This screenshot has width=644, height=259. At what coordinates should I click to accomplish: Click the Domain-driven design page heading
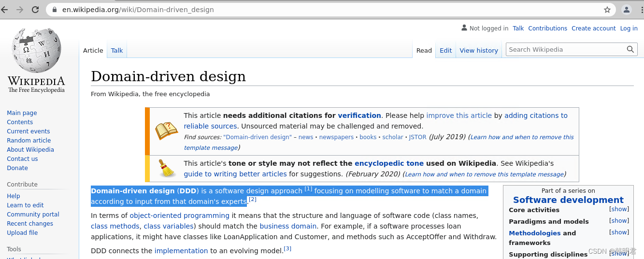click(x=168, y=76)
